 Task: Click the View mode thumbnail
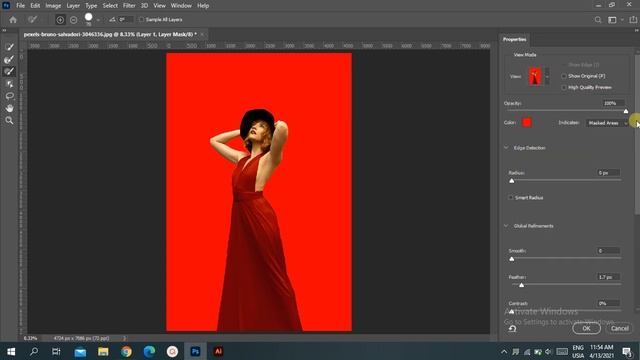(535, 76)
